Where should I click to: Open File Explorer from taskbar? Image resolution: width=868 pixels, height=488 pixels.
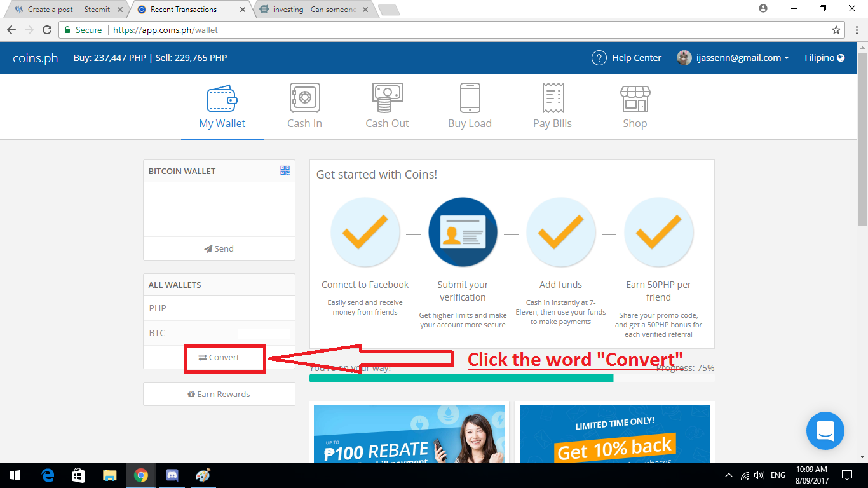[x=110, y=475]
